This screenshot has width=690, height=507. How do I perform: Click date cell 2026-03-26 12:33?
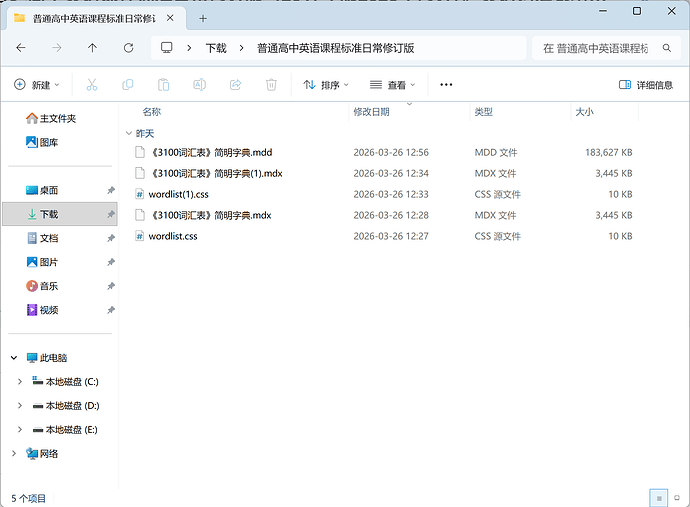[x=391, y=194]
